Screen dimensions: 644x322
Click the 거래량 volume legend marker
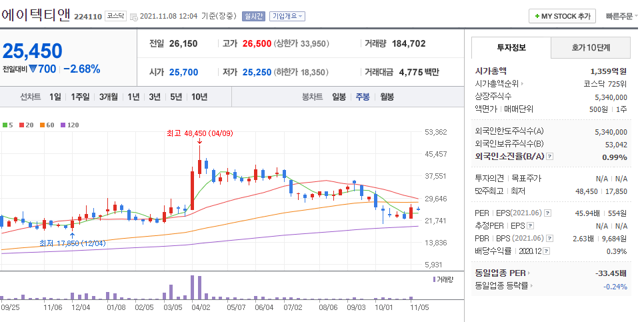click(443, 280)
